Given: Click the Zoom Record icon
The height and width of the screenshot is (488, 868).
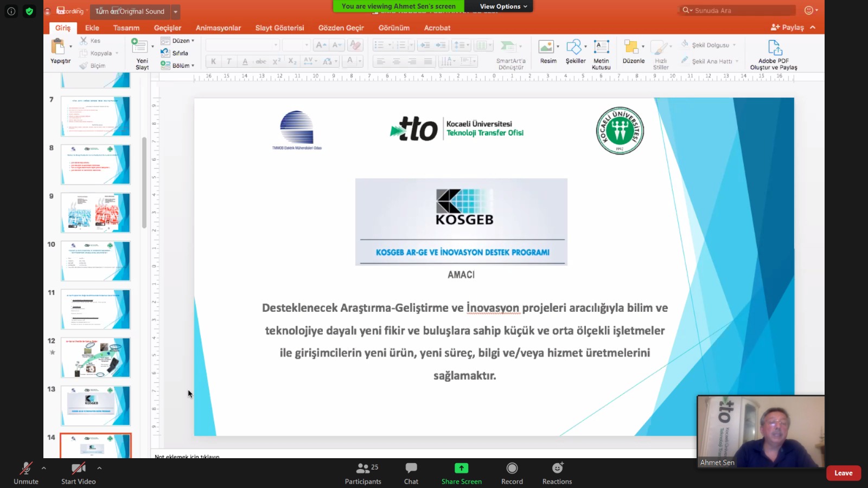Looking at the screenshot, I should tap(512, 468).
